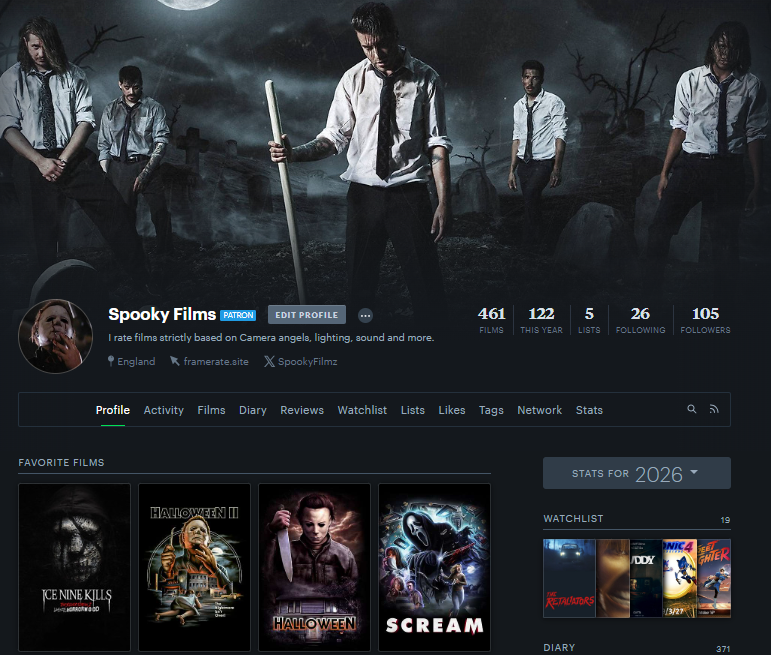The image size is (771, 655).
Task: Open the 5 Lists stat
Action: pyautogui.click(x=589, y=320)
